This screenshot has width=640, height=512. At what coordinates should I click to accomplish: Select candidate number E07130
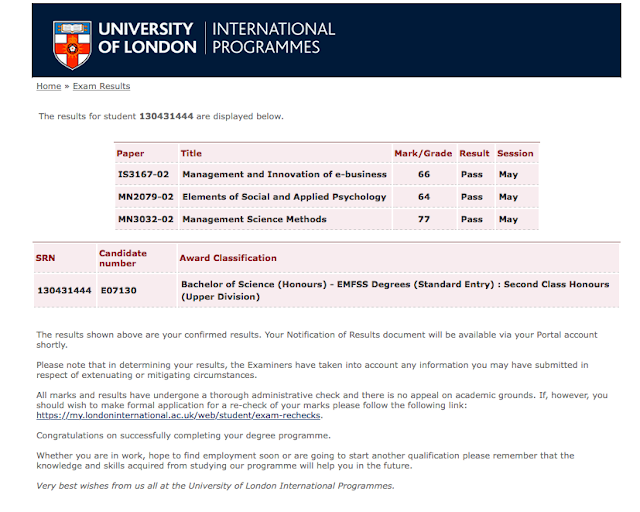coord(118,291)
